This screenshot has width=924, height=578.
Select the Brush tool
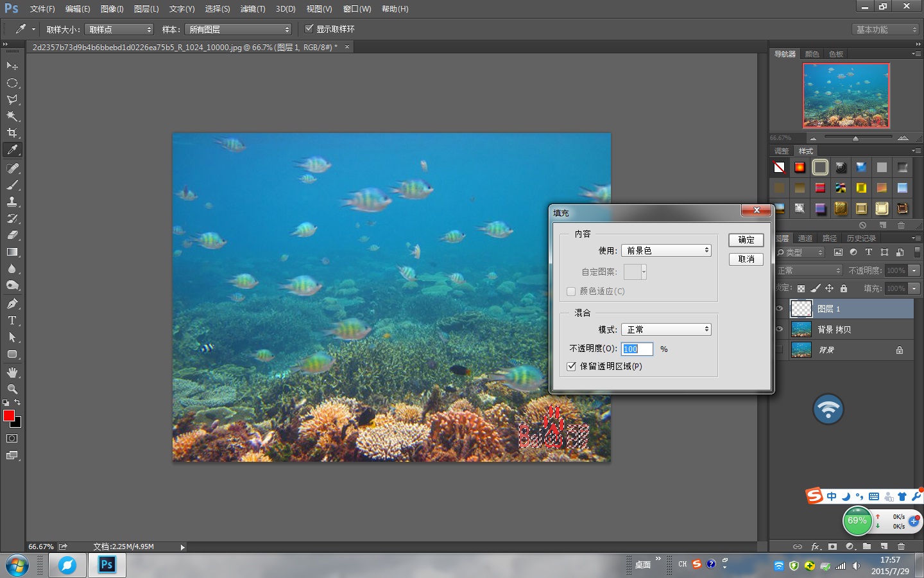(x=12, y=185)
